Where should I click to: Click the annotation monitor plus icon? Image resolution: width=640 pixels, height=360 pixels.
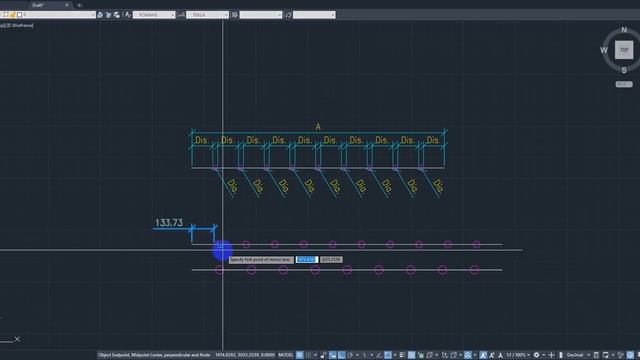[x=551, y=355]
